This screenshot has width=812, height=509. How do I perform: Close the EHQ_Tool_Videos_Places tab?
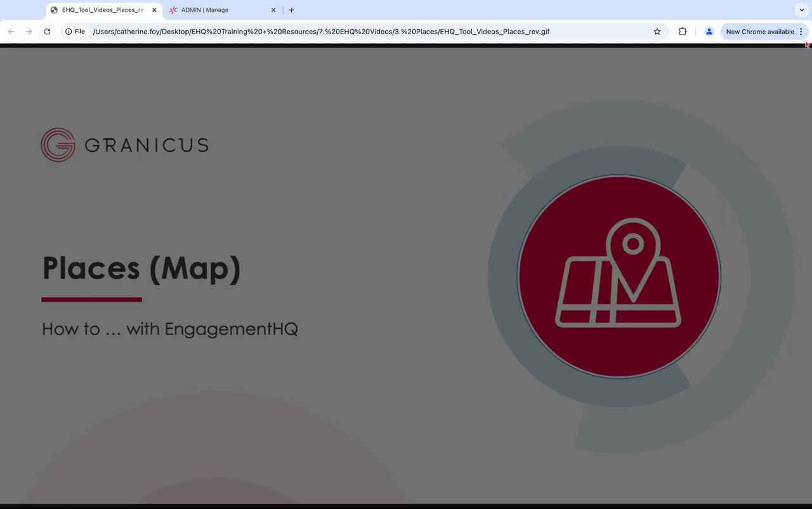pos(154,10)
